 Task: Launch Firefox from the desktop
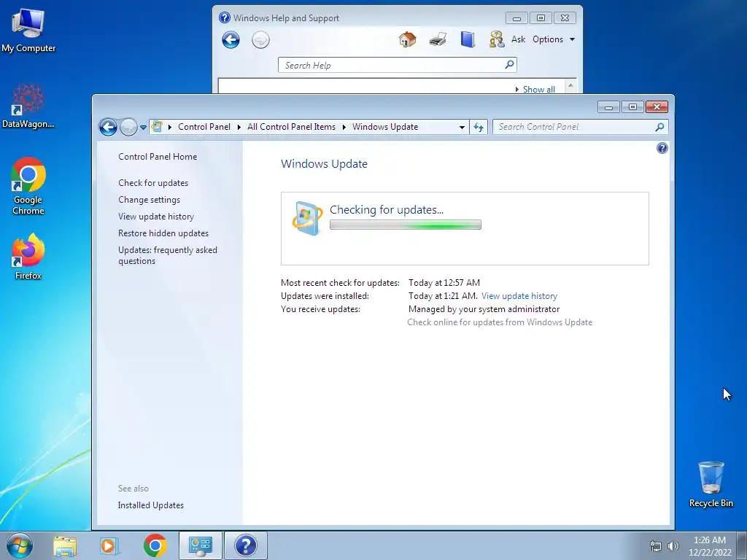click(x=28, y=256)
